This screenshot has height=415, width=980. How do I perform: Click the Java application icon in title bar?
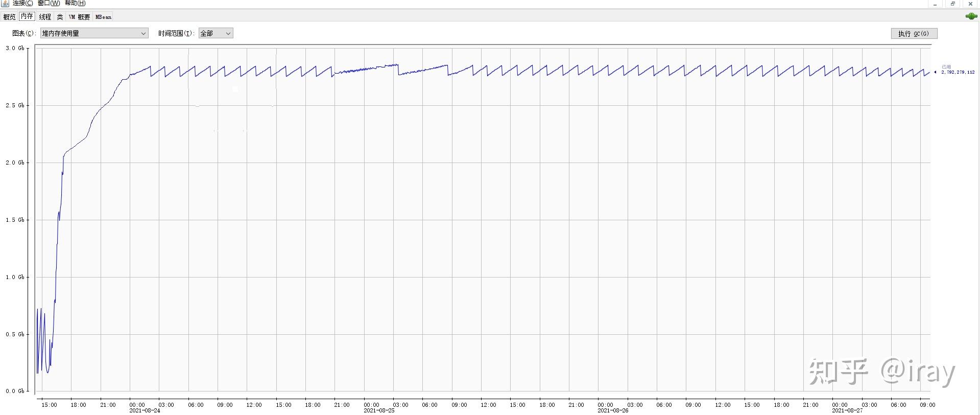pyautogui.click(x=5, y=3)
